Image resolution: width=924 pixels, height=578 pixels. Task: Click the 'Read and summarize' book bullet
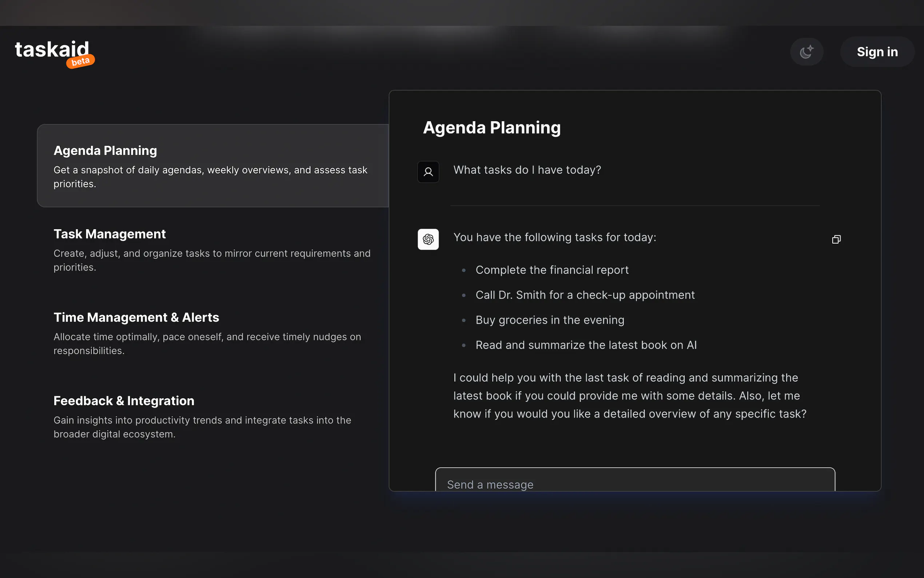pos(586,345)
